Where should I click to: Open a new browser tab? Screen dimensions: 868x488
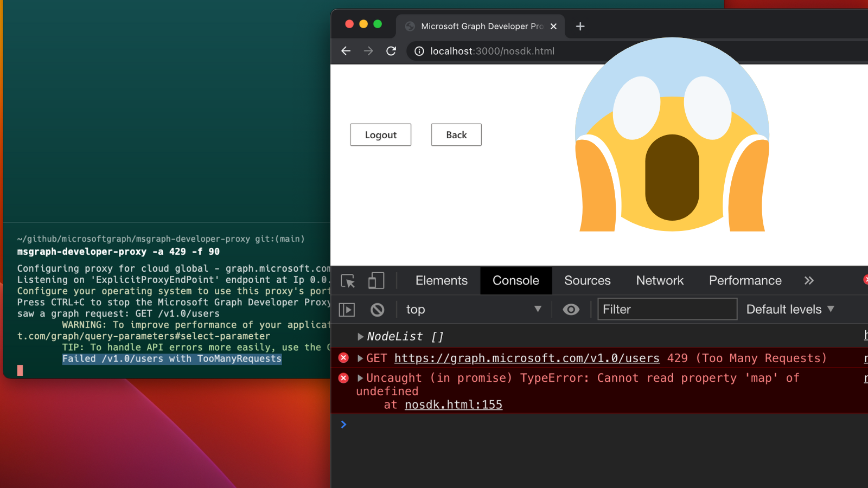tap(580, 26)
